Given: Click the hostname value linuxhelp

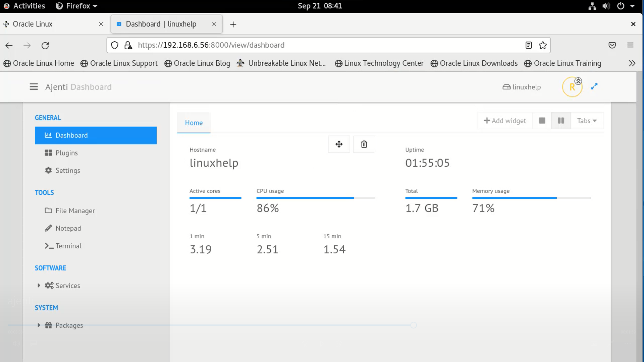Looking at the screenshot, I should pyautogui.click(x=214, y=163).
